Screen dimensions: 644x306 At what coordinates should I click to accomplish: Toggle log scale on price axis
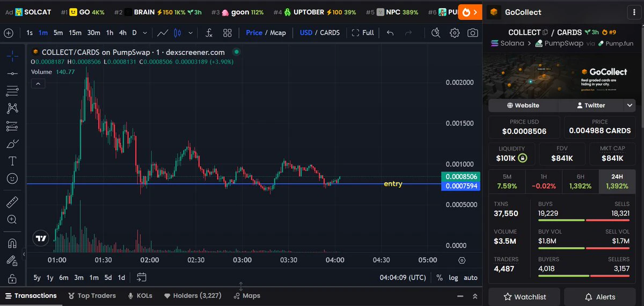click(453, 278)
